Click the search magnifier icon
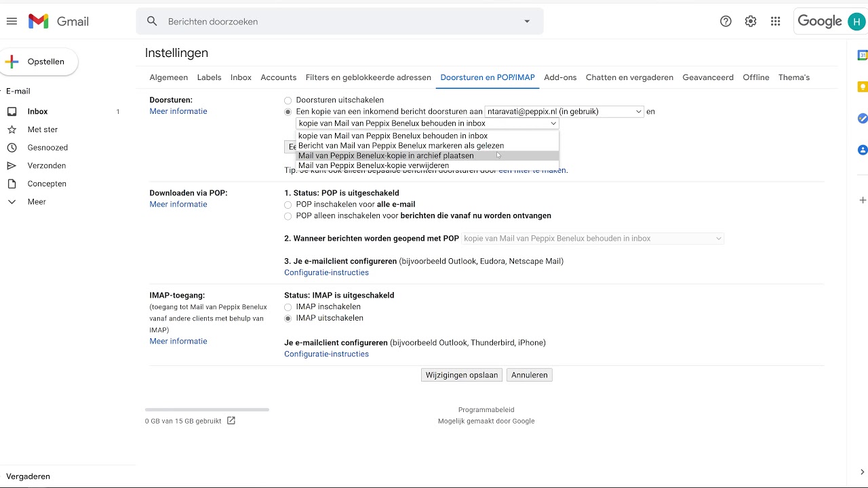 (153, 22)
